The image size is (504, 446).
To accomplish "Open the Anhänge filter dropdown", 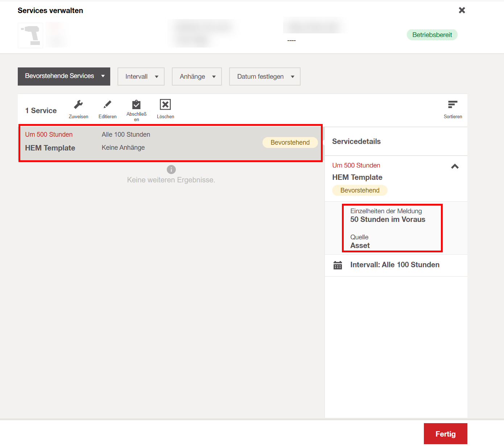I will point(197,77).
